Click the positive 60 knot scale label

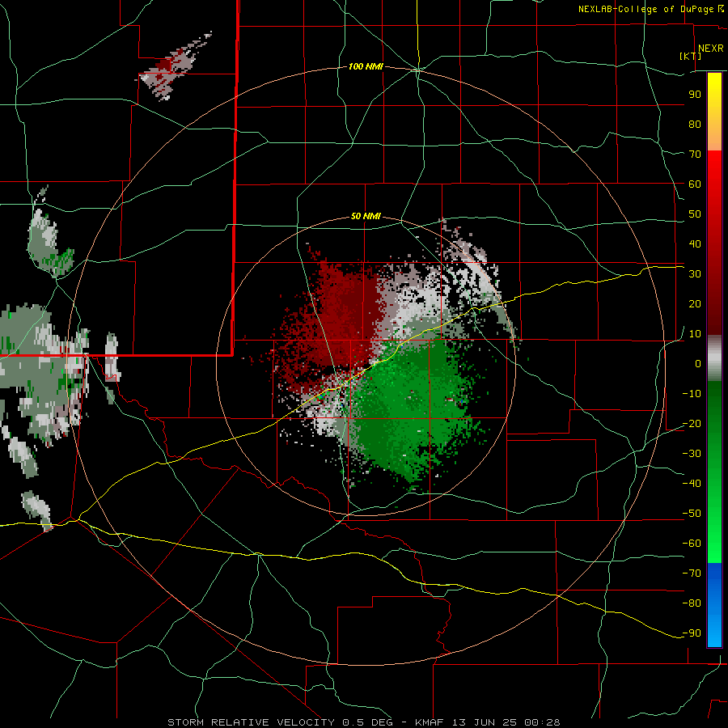tap(695, 184)
